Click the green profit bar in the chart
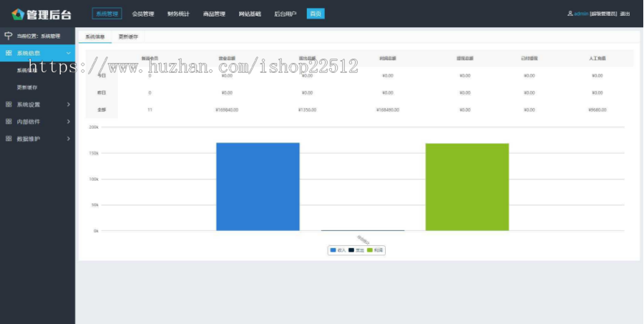The width and height of the screenshot is (644, 324). pos(467,187)
